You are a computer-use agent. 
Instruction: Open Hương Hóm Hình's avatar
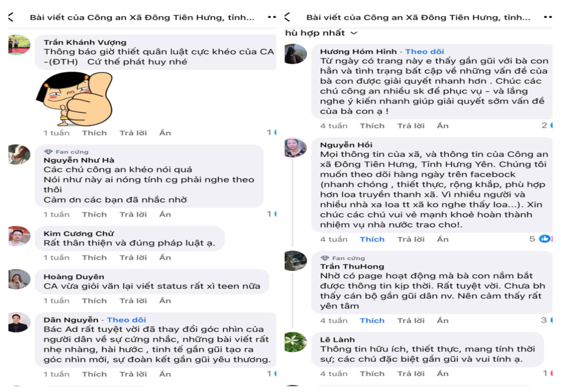pos(296,54)
